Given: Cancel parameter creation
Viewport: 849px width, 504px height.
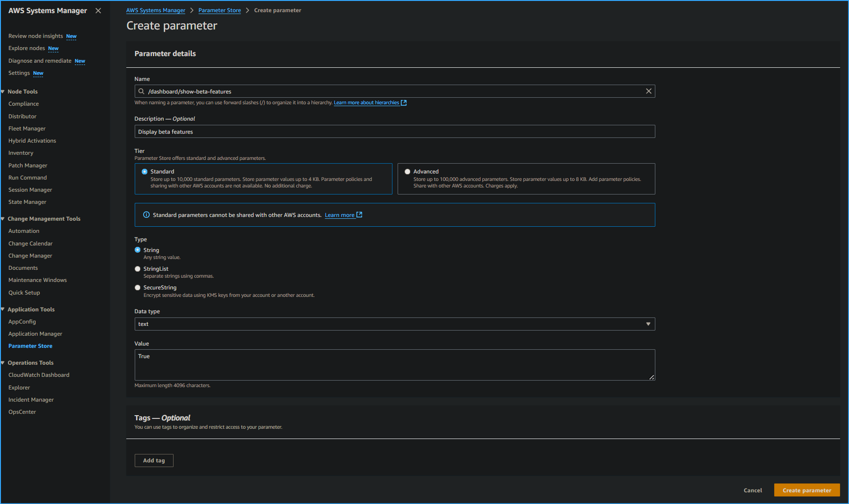Looking at the screenshot, I should [x=752, y=490].
